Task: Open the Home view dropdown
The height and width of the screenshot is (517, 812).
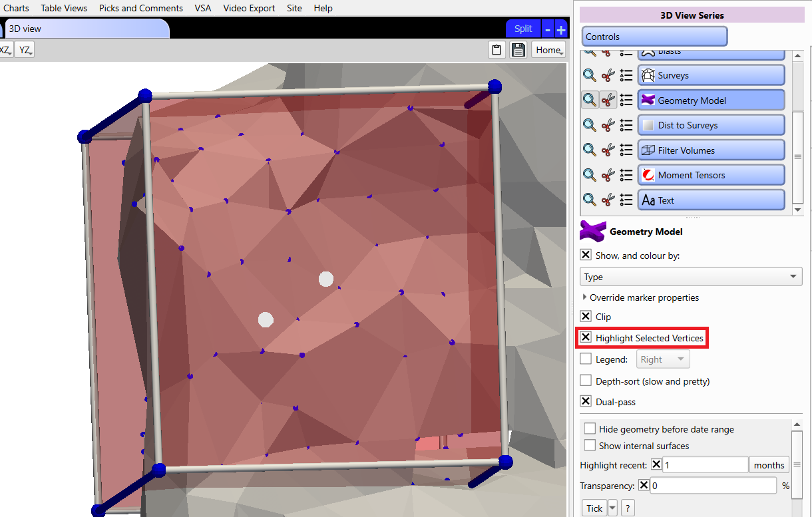Action: click(548, 50)
